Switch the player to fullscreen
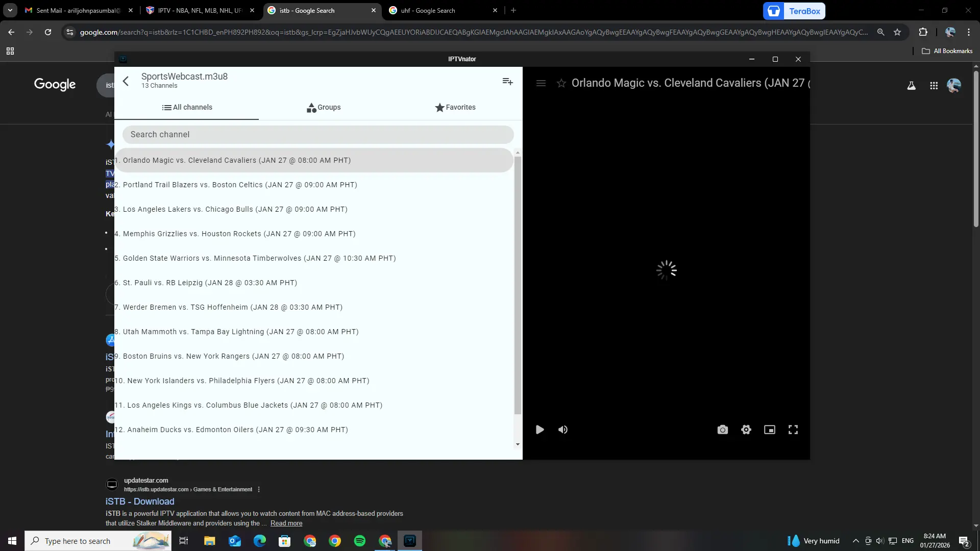The width and height of the screenshot is (980, 551). click(793, 430)
